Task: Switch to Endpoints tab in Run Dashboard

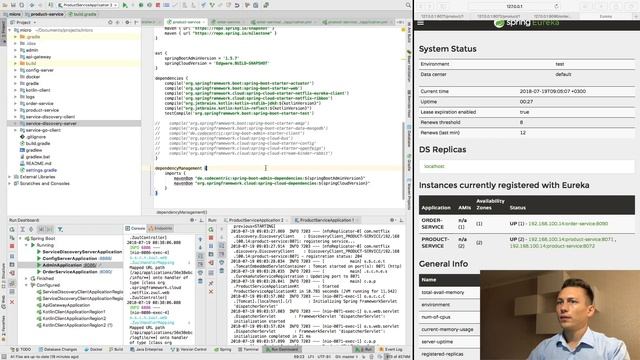Action: pyautogui.click(x=160, y=229)
